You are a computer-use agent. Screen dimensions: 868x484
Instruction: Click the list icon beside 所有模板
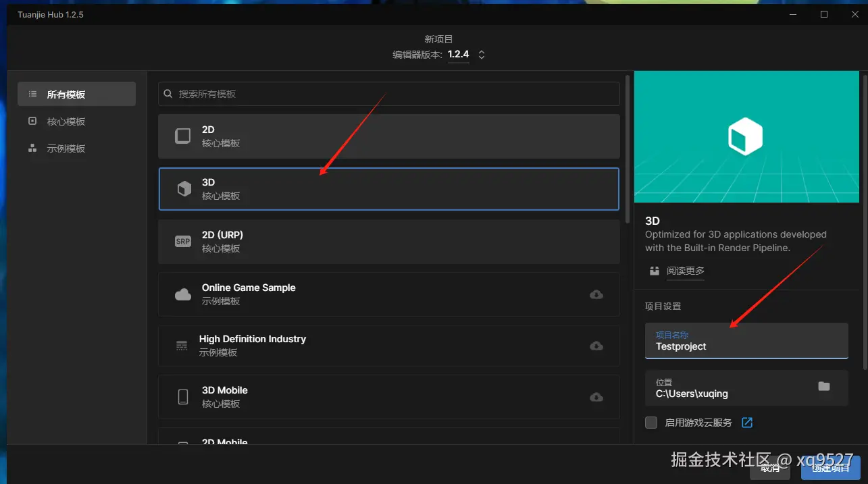[32, 95]
